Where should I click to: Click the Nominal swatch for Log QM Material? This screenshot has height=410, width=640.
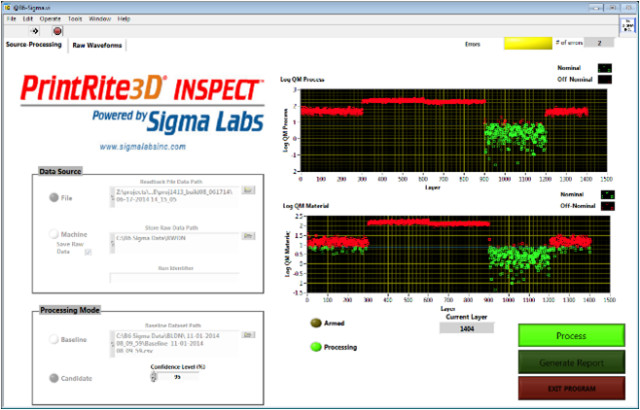[607, 195]
